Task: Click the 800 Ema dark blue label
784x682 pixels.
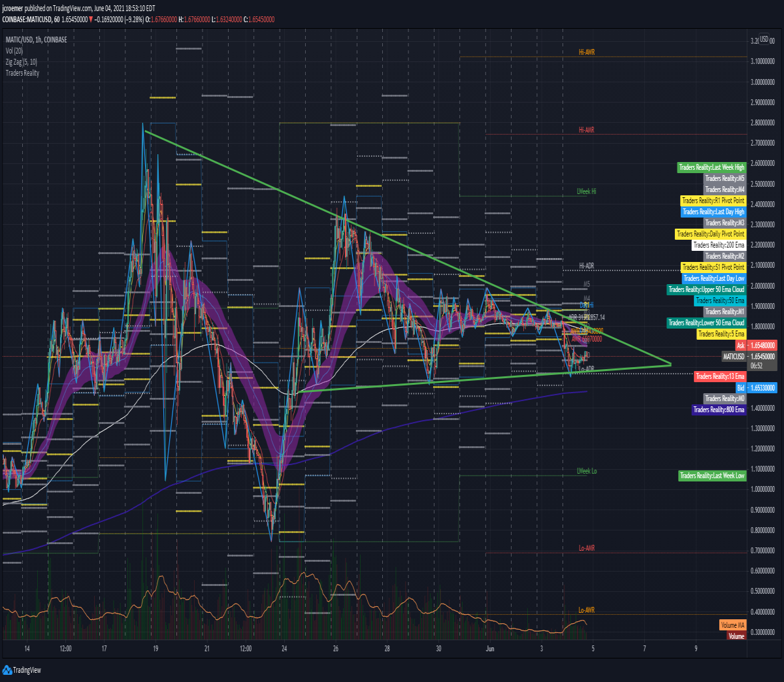Action: click(719, 410)
